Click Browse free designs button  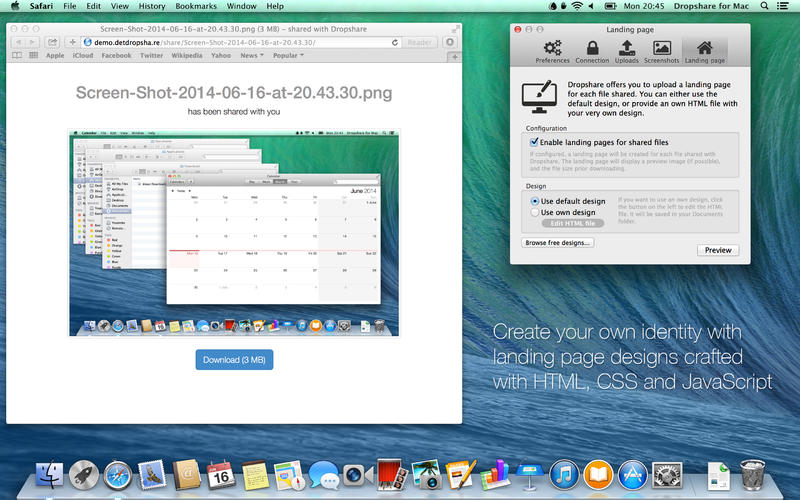pyautogui.click(x=558, y=243)
